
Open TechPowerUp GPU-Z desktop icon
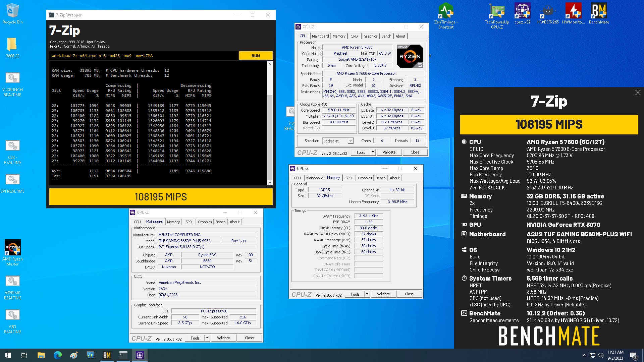click(x=497, y=16)
